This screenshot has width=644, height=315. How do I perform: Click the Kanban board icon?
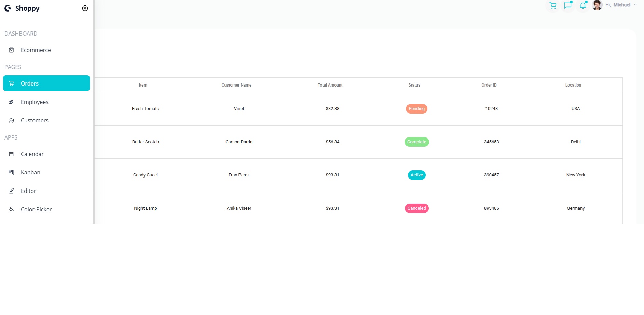11,172
